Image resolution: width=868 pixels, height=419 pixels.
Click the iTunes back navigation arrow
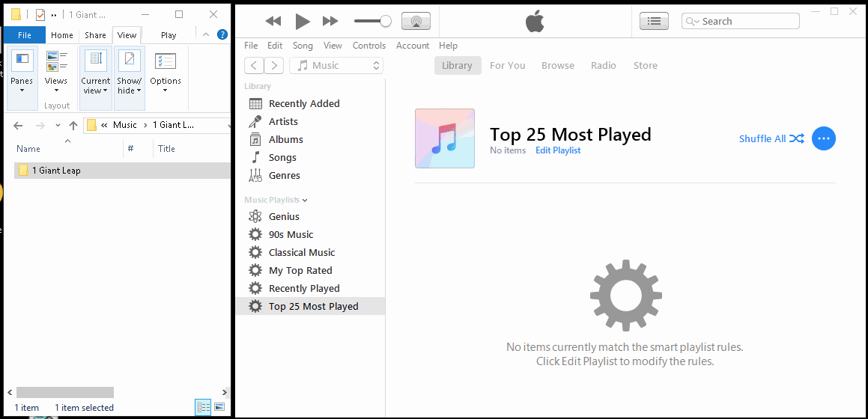254,65
